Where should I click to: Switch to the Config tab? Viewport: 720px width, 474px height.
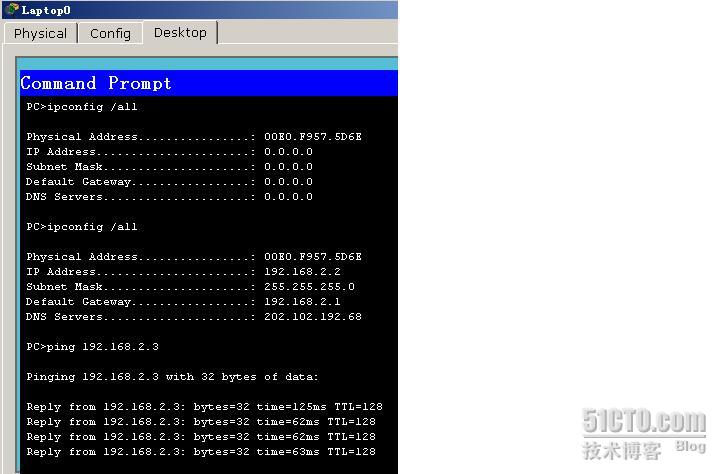click(110, 34)
